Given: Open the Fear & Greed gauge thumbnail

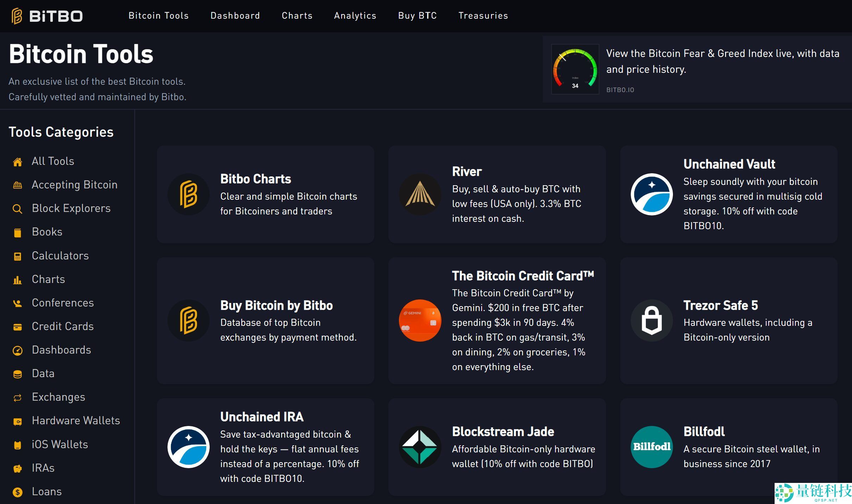Looking at the screenshot, I should click(575, 69).
